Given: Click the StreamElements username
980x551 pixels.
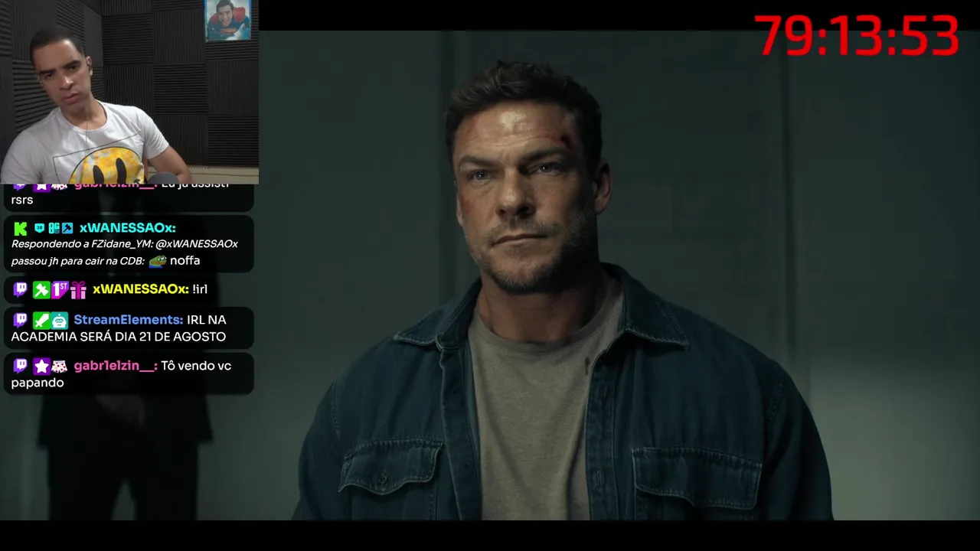Looking at the screenshot, I should [x=129, y=320].
